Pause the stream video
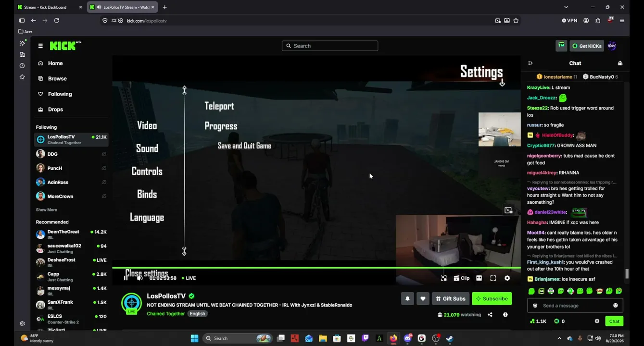 (x=126, y=278)
